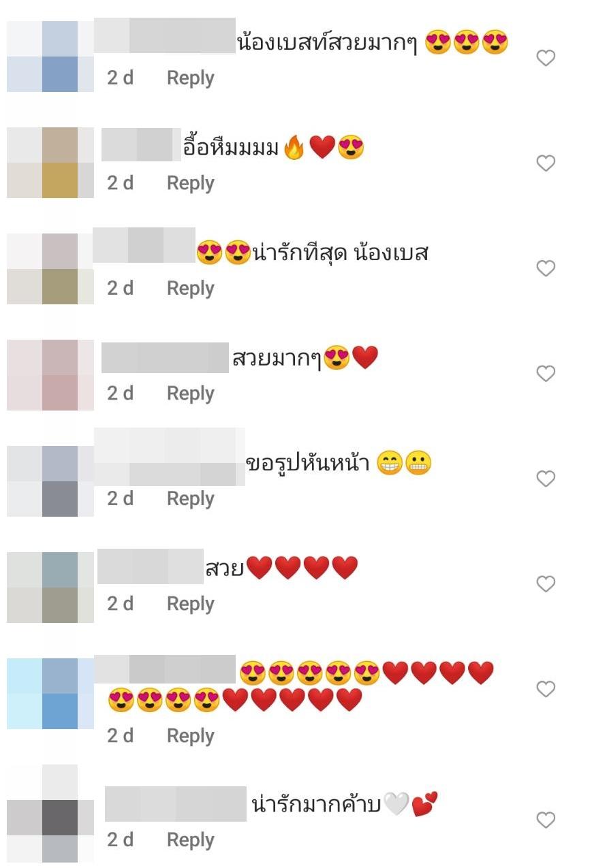Like the "สวยมากๆ" comment with heart icon
The height and width of the screenshot is (868, 592).
546,374
